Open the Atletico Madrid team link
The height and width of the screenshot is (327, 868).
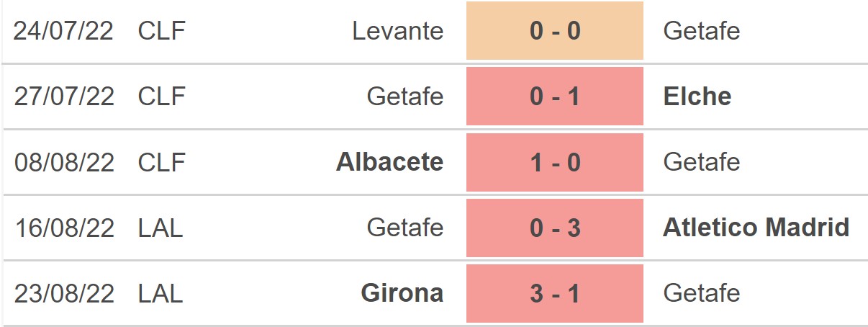click(756, 228)
